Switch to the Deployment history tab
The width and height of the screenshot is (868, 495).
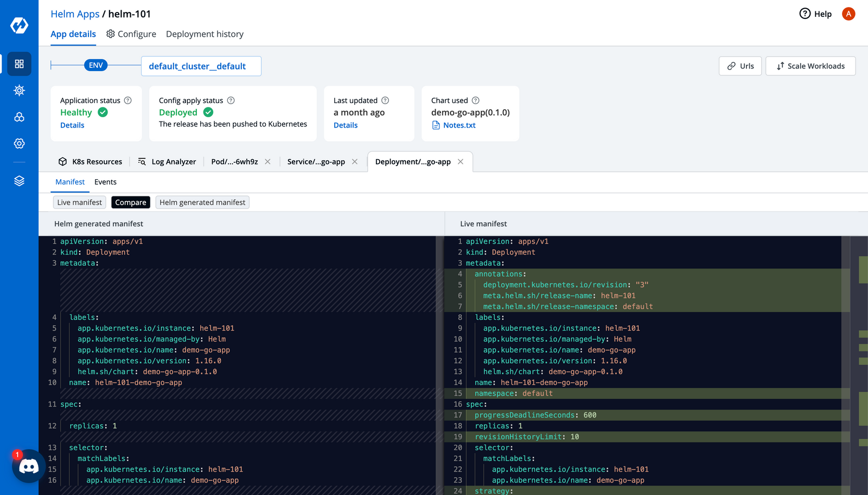205,34
